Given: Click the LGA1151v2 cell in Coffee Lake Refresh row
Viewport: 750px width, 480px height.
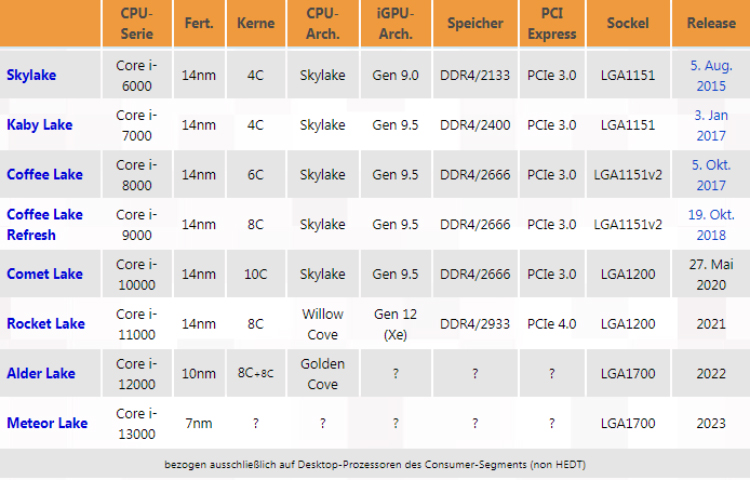Looking at the screenshot, I should (628, 224).
